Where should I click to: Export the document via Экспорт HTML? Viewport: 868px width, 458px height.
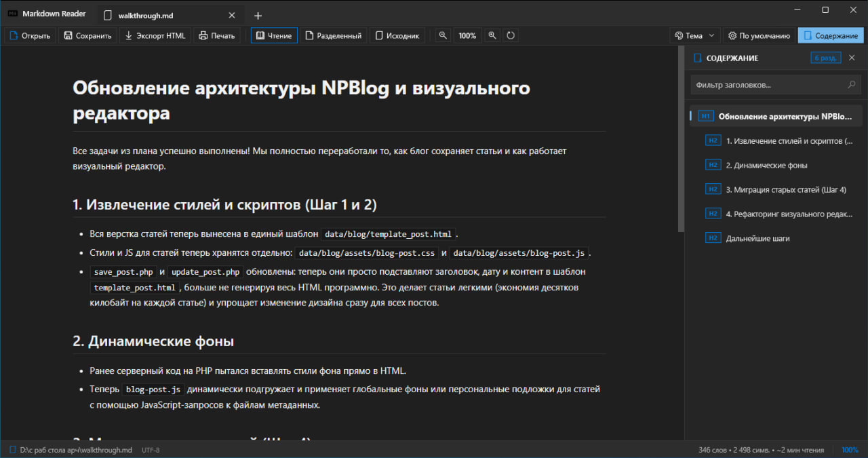click(x=155, y=36)
